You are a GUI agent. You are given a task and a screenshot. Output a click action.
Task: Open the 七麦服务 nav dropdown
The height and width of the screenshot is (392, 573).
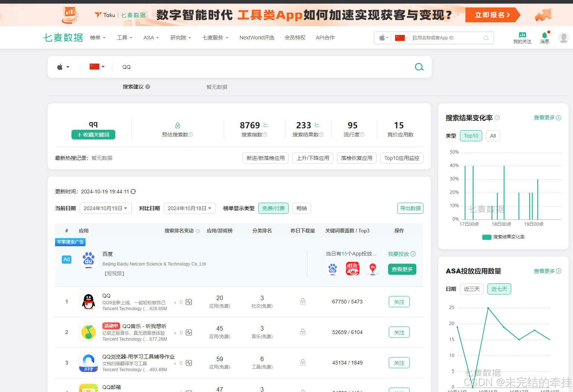pos(215,38)
